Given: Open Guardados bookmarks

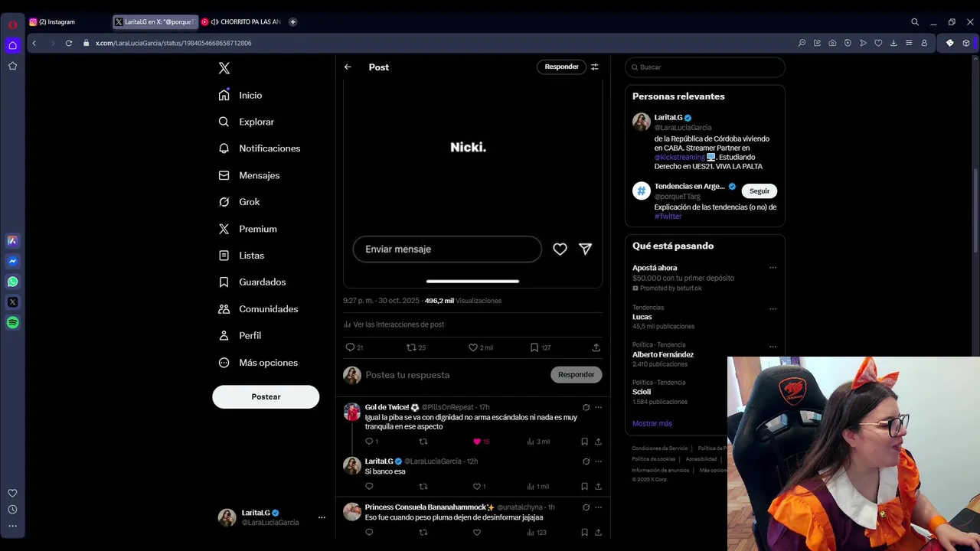Looking at the screenshot, I should [x=252, y=282].
